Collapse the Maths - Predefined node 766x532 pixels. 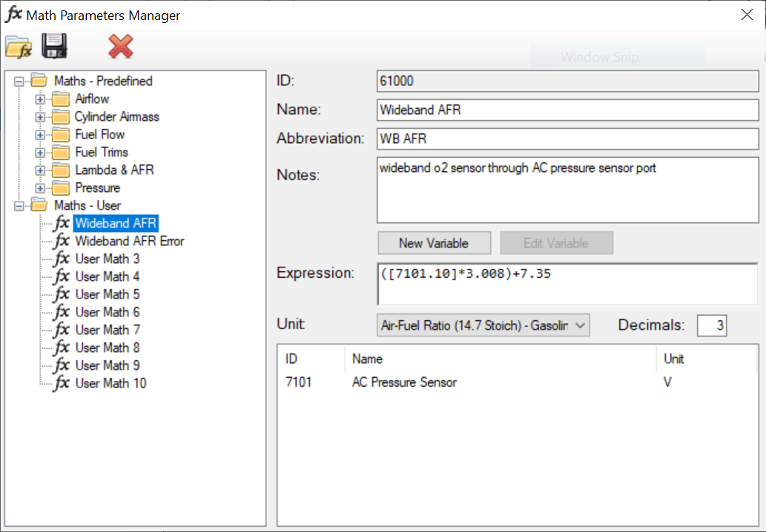coord(19,82)
